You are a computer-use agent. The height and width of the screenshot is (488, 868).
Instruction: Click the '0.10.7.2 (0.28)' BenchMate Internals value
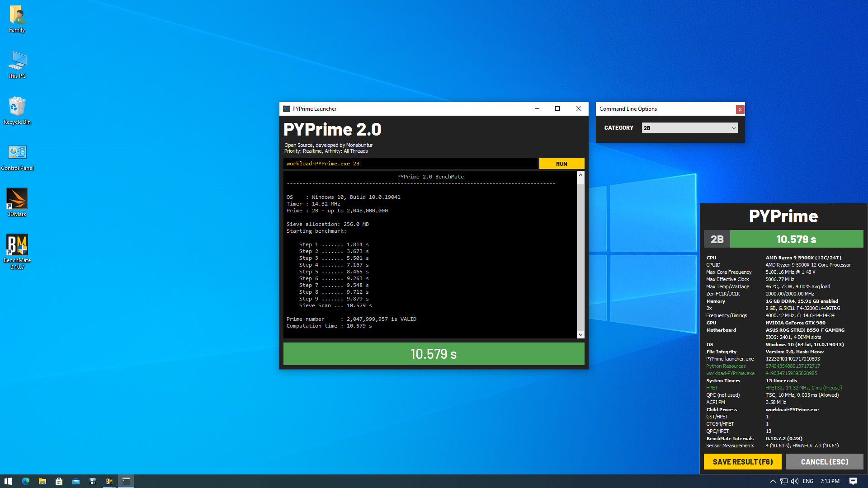[x=783, y=439]
